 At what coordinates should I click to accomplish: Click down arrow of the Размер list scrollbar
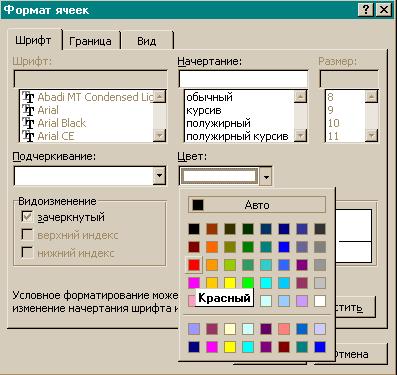371,135
